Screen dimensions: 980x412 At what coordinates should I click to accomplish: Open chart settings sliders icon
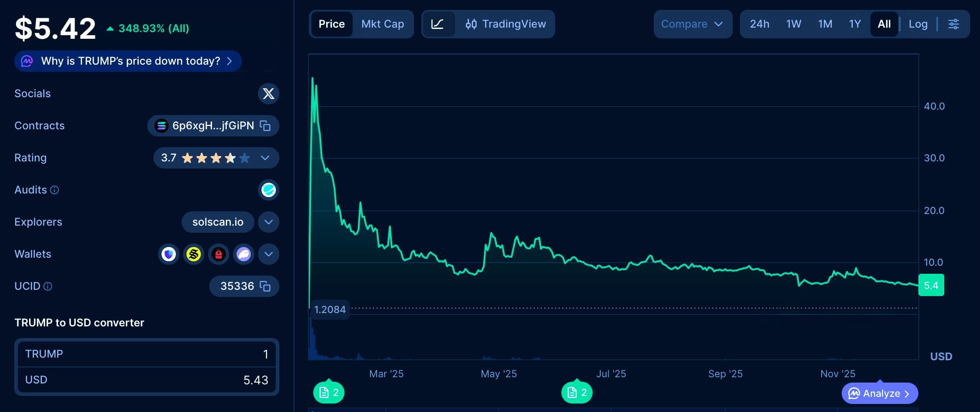(x=954, y=24)
